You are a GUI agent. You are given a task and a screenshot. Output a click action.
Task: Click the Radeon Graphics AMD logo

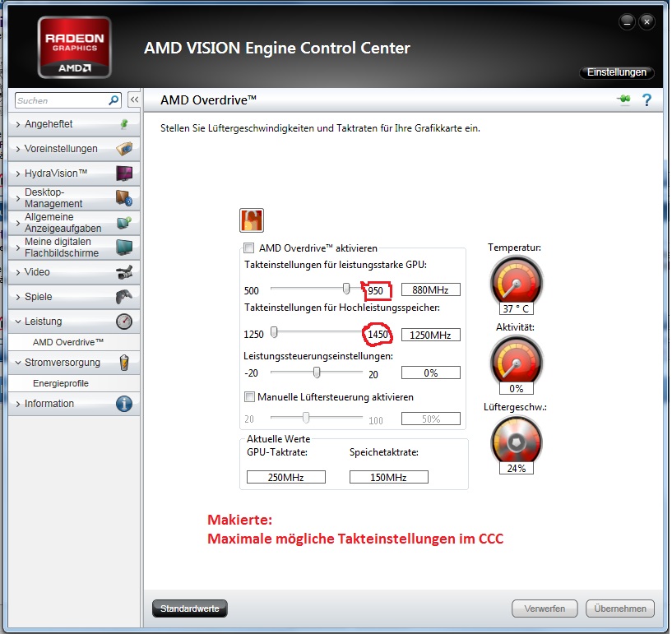tap(75, 47)
